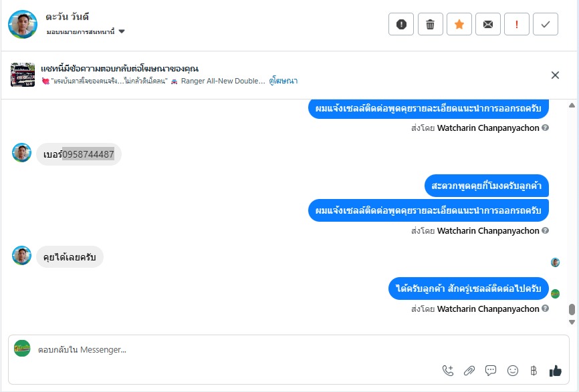Expand the conversation assignment dropdown arrow
Image resolution: width=579 pixels, height=392 pixels.
[122, 31]
